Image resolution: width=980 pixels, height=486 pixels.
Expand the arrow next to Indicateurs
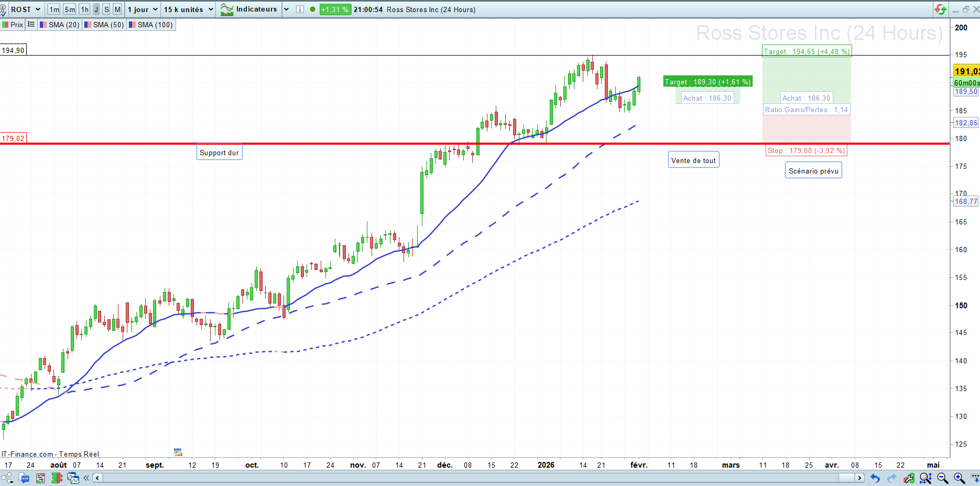286,9
